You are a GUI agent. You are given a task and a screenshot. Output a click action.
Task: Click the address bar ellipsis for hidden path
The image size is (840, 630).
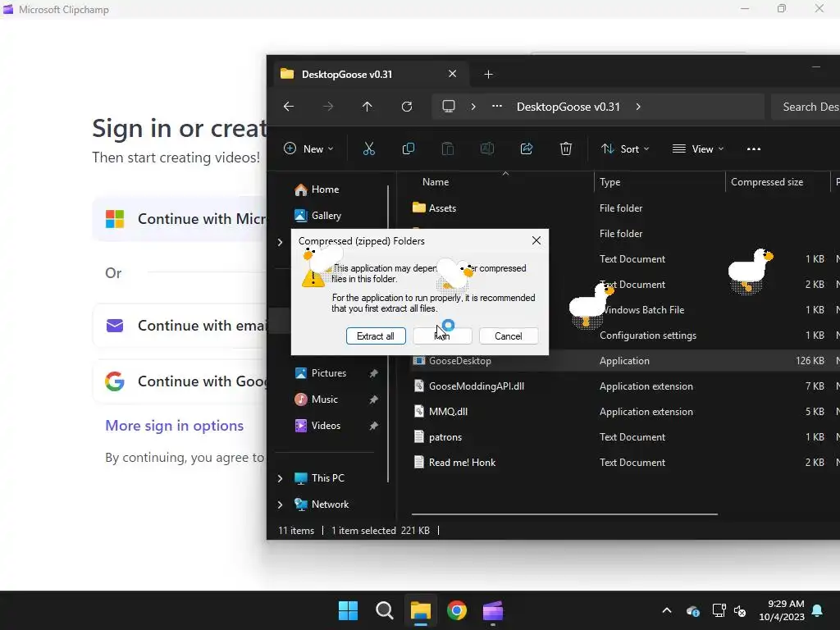point(497,106)
